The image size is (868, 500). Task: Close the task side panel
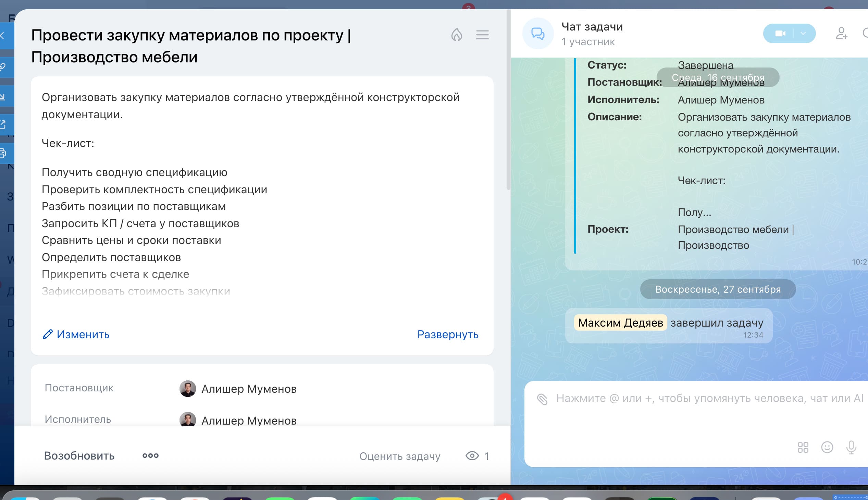click(x=4, y=35)
